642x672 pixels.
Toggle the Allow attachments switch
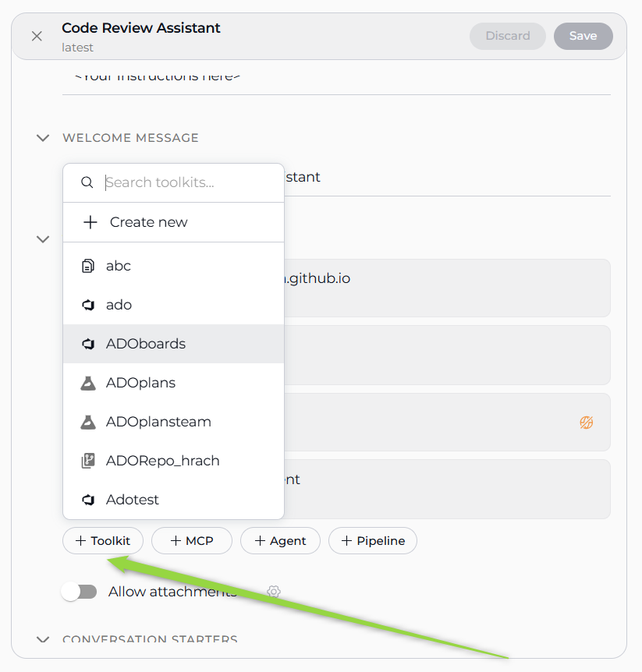[80, 592]
